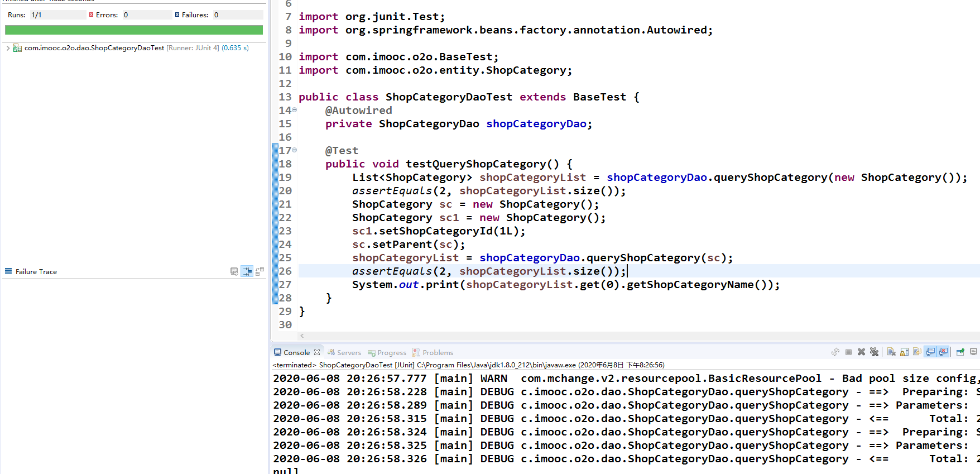Click 'import org.junit.Test;' line

[372, 17]
